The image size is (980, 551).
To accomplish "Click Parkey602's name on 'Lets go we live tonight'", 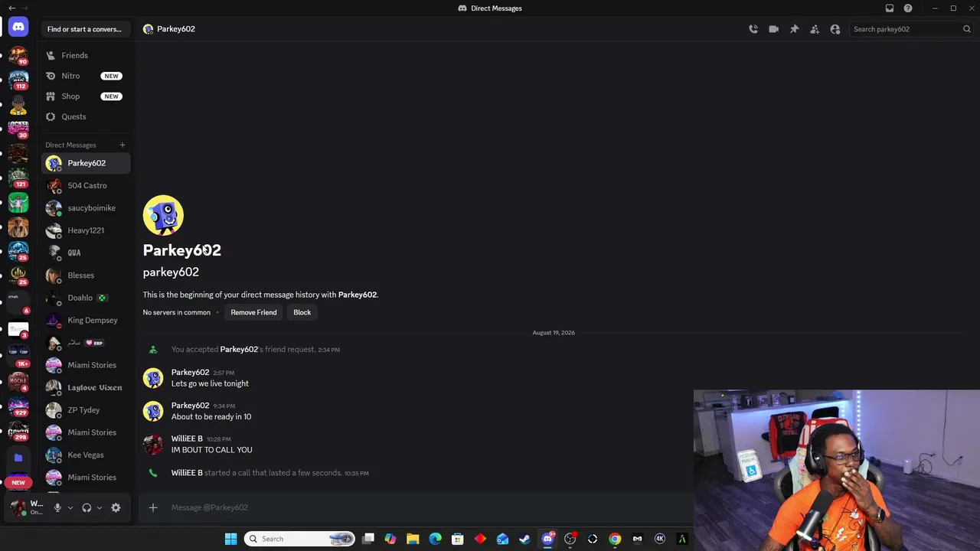I will tap(190, 373).
